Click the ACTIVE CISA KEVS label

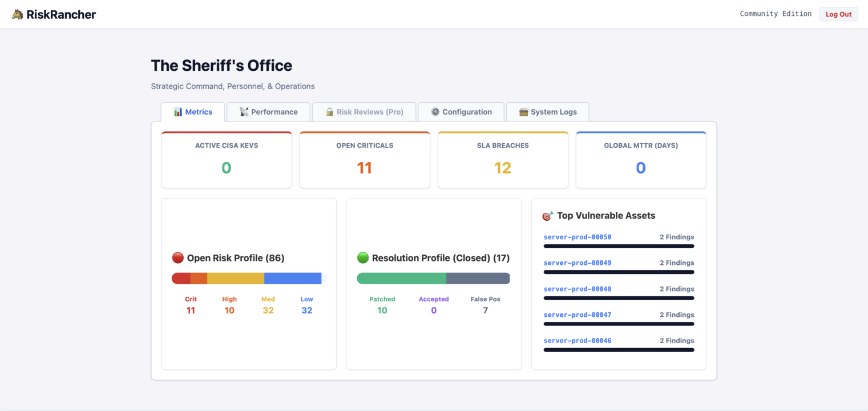pyautogui.click(x=227, y=146)
